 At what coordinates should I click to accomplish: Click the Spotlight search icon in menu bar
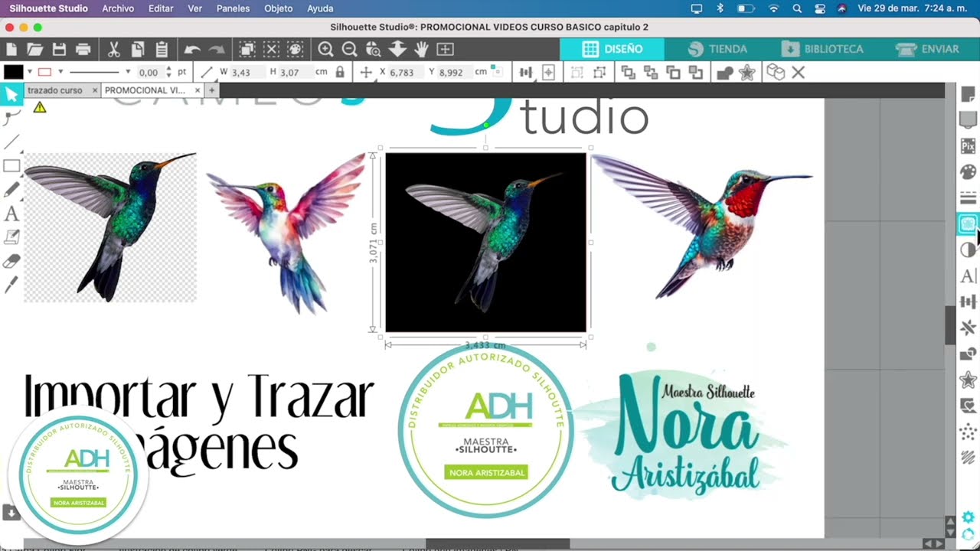(x=797, y=8)
